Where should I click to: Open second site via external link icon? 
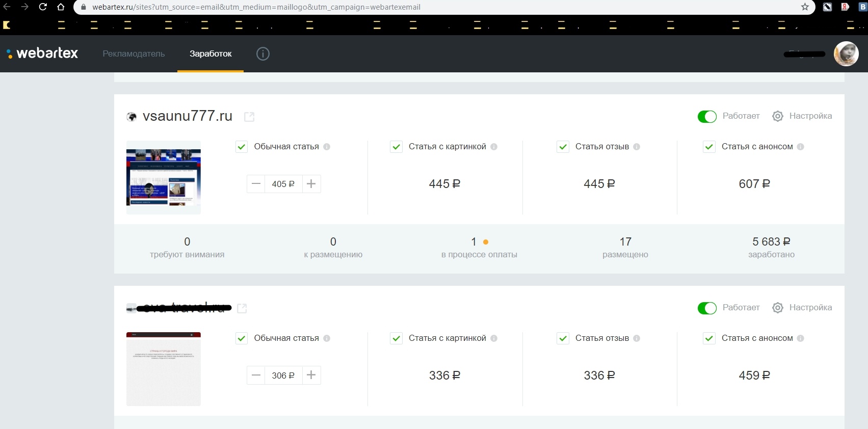coord(242,308)
